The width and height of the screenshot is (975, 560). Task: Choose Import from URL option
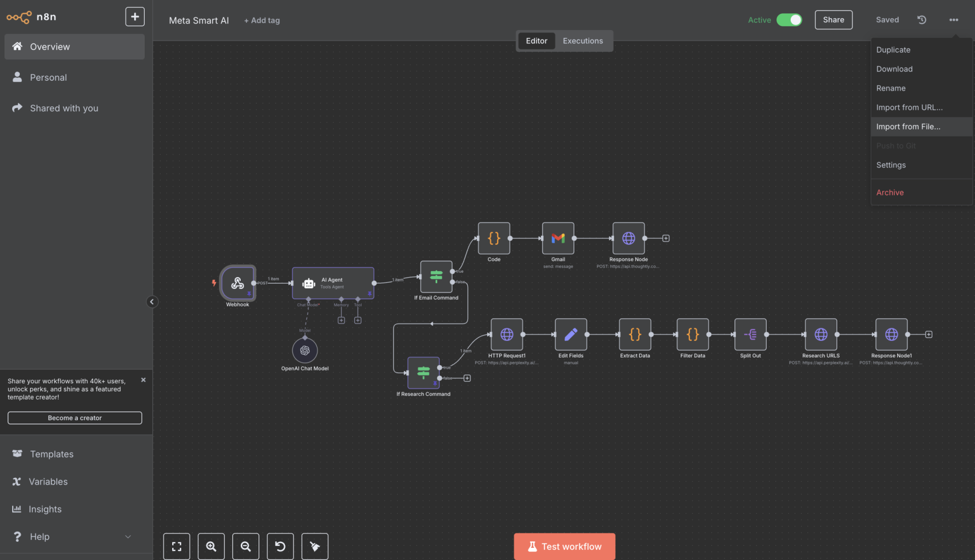[x=909, y=107]
